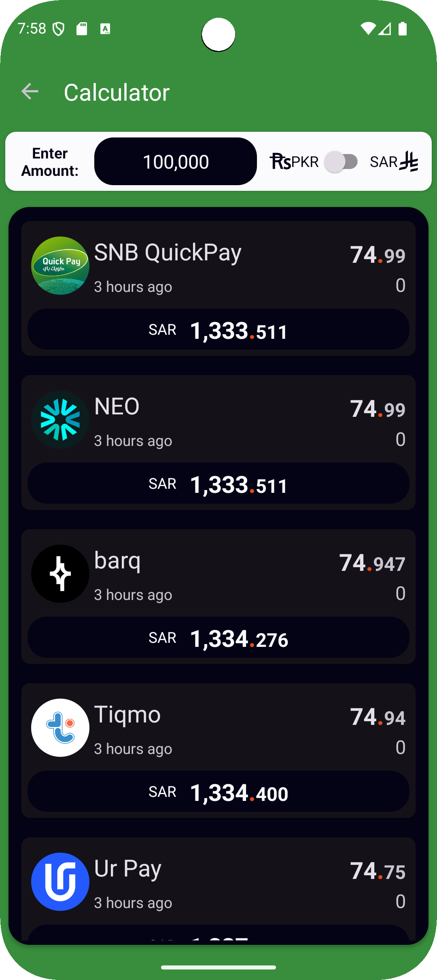437x980 pixels.
Task: Select the SAR currency label
Action: pyautogui.click(x=384, y=162)
